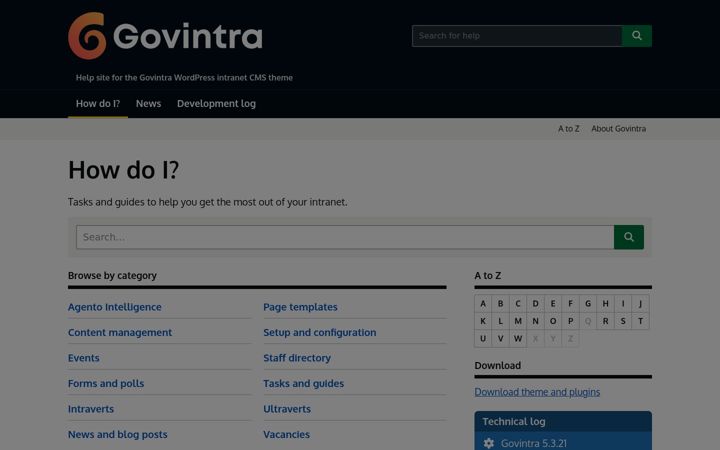Click the 'Tasks and guides to help you' intro text
This screenshot has width=720, height=450.
tap(208, 202)
